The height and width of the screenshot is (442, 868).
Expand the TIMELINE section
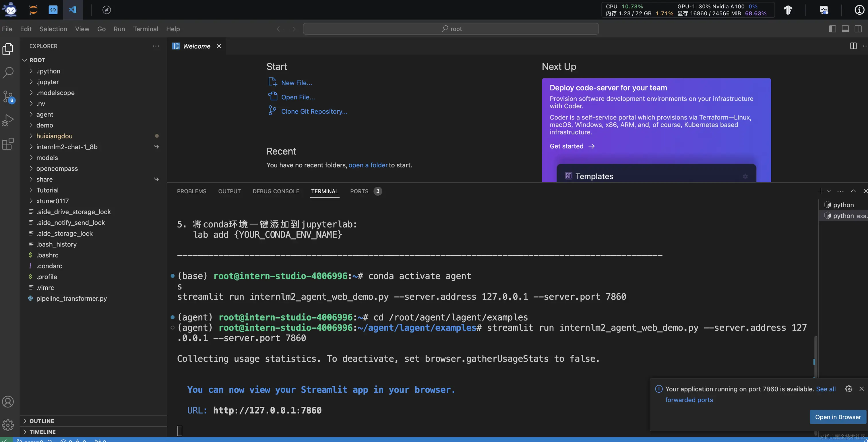coord(93,432)
